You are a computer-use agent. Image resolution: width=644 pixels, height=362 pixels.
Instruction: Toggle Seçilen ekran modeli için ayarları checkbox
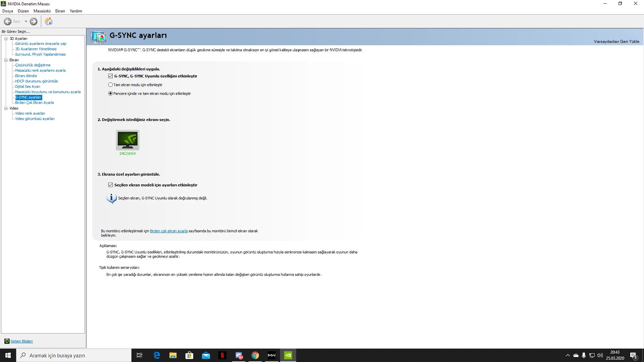click(x=110, y=185)
